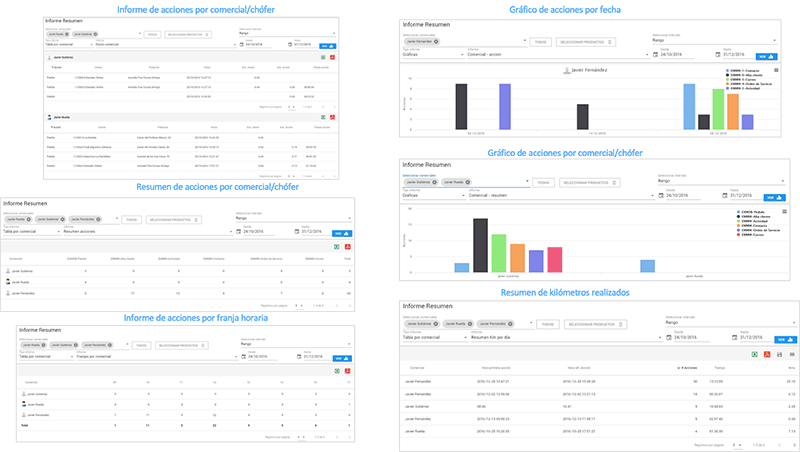Screen dimensions: 800x452
Task: Export Javier Gutiérrez table to Excel in Informe de acciones panel
Action: [x=323, y=57]
